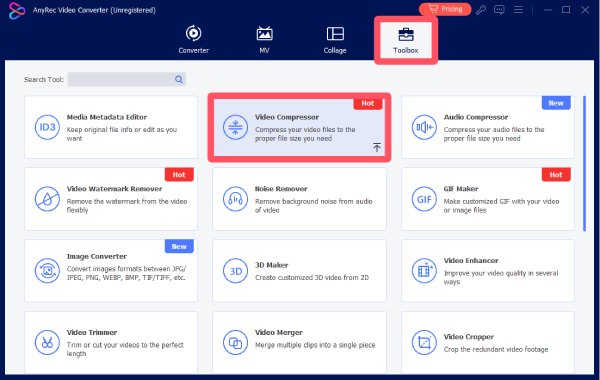Click 'Make customized GIF' description
This screenshot has height=380, width=600.
501,205
